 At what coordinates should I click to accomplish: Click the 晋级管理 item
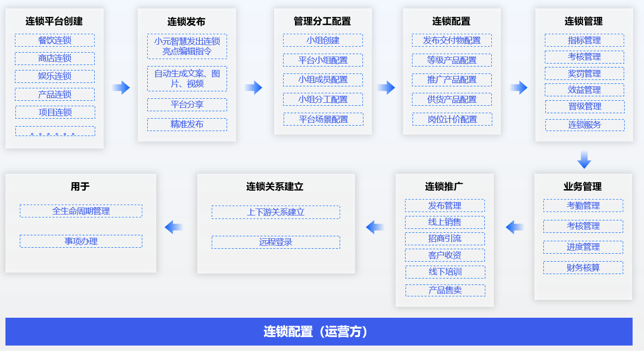point(585,106)
